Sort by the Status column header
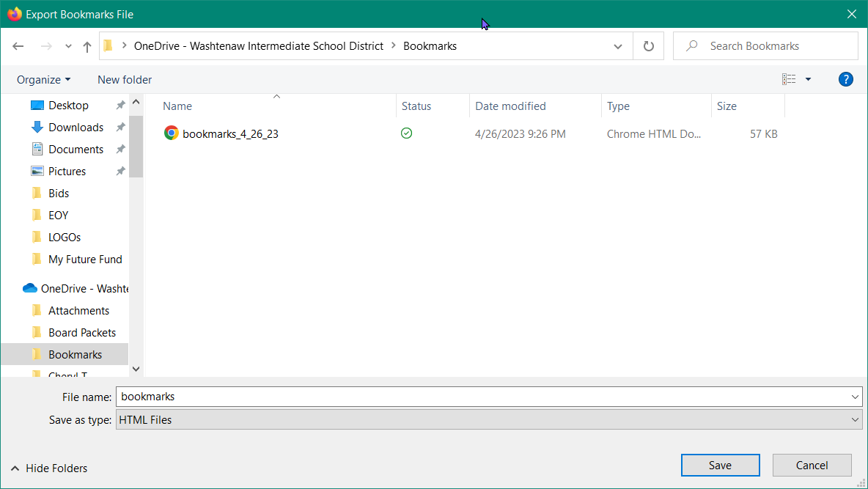The height and width of the screenshot is (489, 868). (x=416, y=106)
